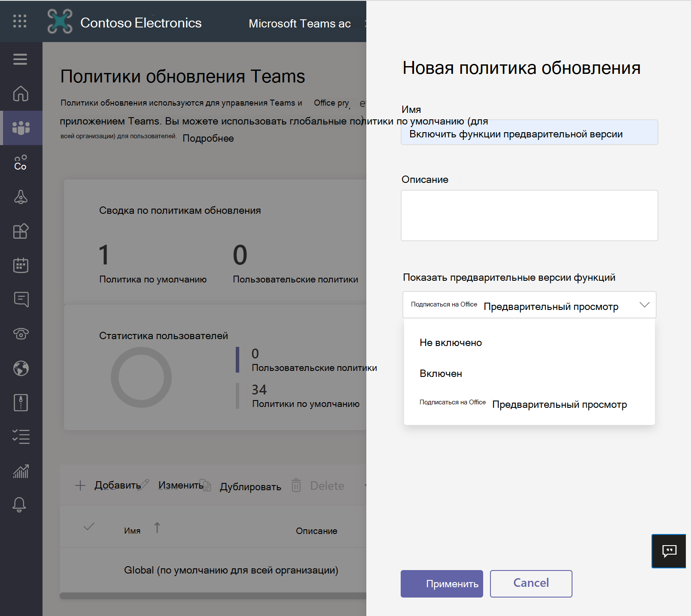
Task: Click the horizontal scrollbar under the policy table
Action: (213, 596)
